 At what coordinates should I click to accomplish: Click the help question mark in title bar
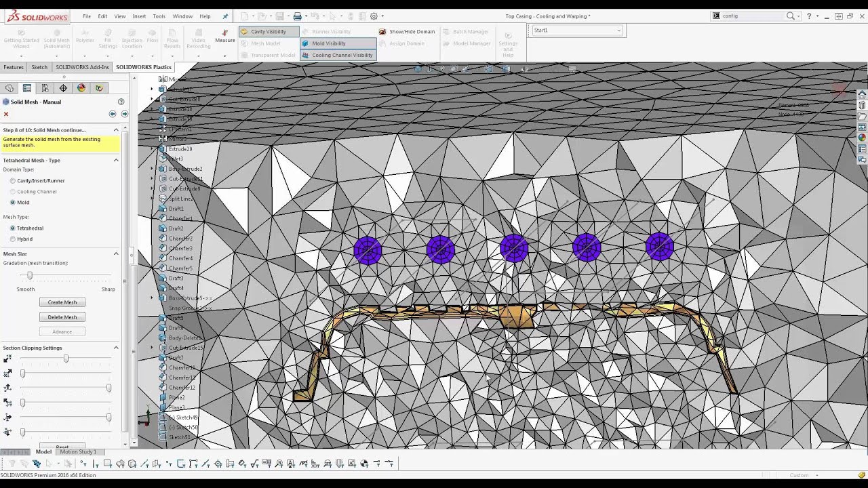click(809, 16)
